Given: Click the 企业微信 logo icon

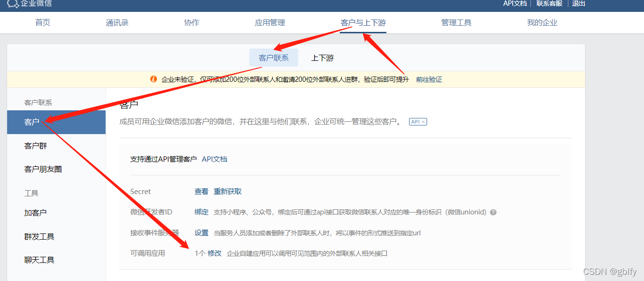Looking at the screenshot, I should [x=13, y=4].
